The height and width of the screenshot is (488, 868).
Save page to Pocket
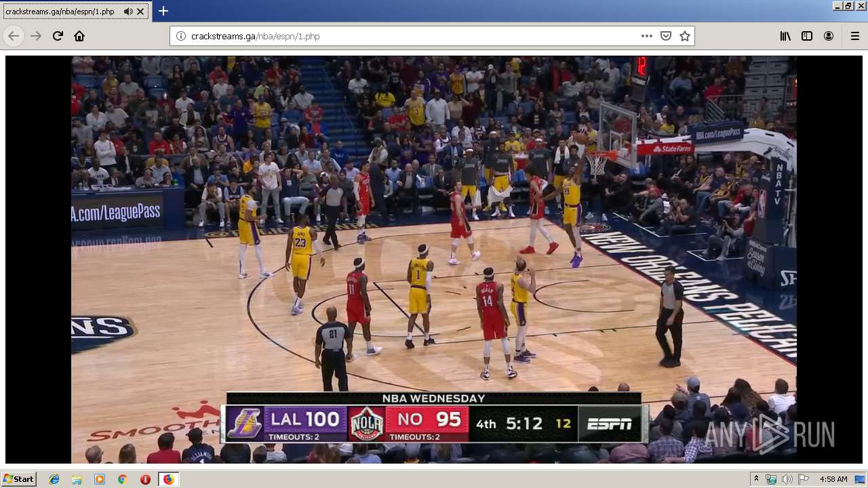point(666,36)
